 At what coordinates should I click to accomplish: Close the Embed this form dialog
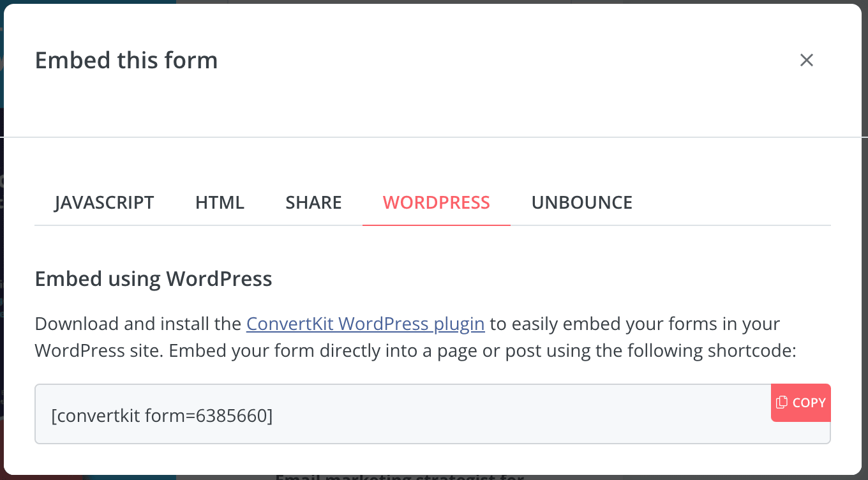point(807,60)
